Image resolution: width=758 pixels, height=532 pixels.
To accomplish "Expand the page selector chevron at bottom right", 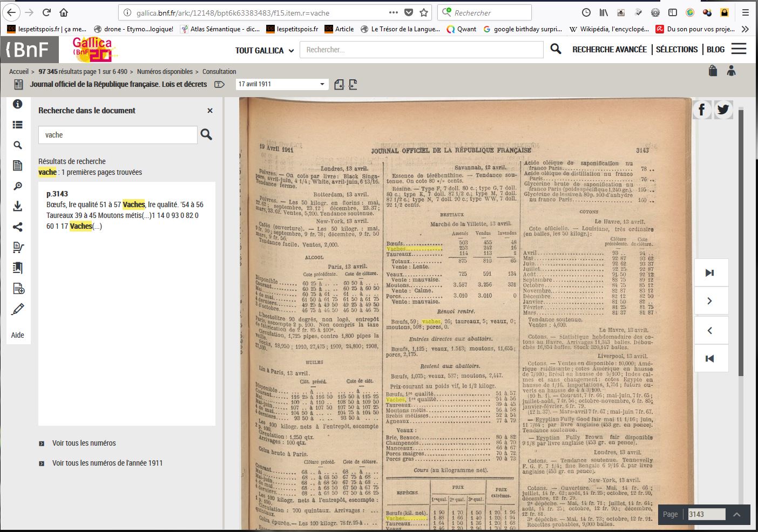I will (x=737, y=514).
